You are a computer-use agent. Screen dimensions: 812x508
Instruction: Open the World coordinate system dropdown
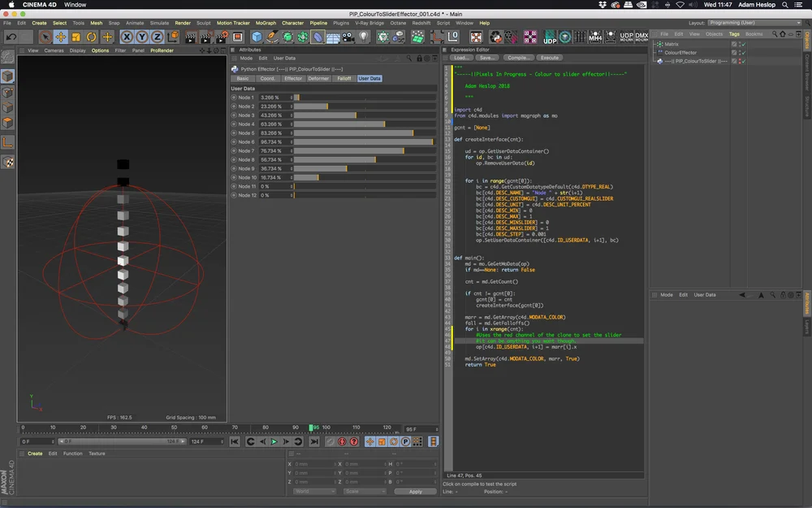tap(314, 491)
